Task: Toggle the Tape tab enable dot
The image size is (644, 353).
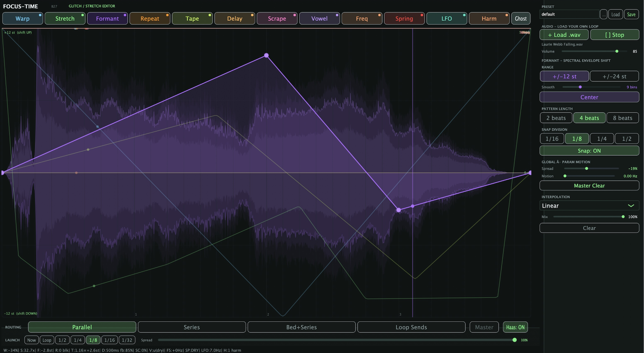Action: [210, 15]
